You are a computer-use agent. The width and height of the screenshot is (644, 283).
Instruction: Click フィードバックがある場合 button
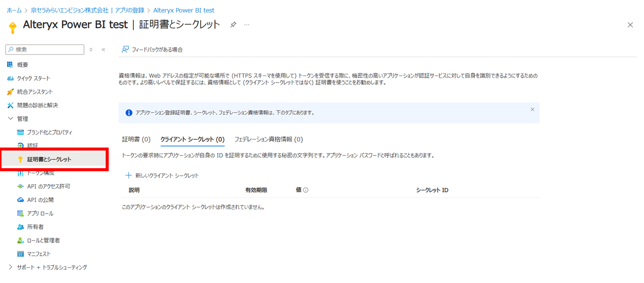pyautogui.click(x=152, y=49)
